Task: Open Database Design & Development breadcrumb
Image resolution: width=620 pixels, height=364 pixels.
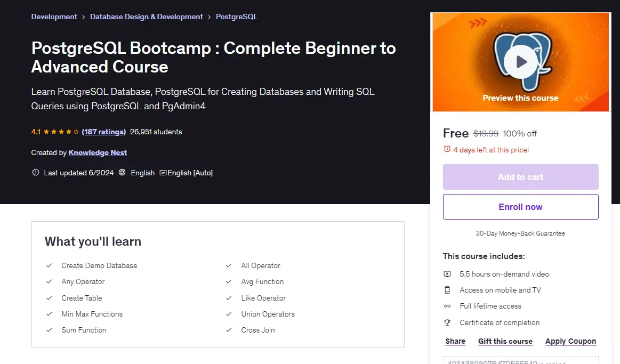Action: tap(146, 17)
